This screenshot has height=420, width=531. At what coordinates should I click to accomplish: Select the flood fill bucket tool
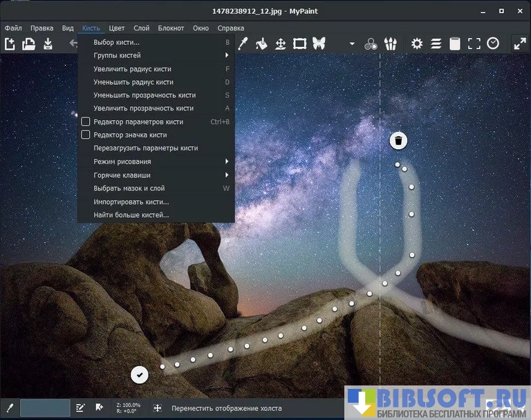coord(261,44)
